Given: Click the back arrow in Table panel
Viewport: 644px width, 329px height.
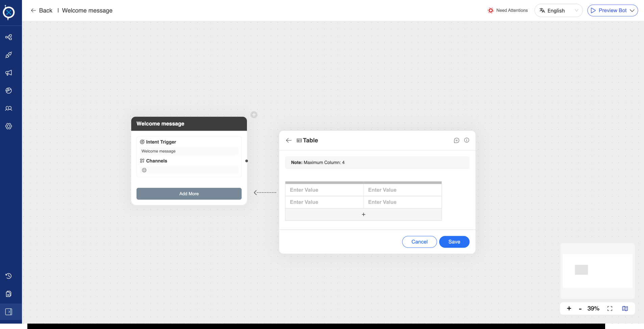Looking at the screenshot, I should (x=289, y=141).
